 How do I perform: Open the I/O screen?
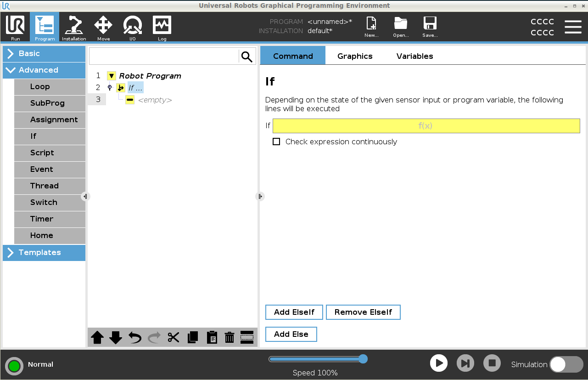[x=132, y=28]
